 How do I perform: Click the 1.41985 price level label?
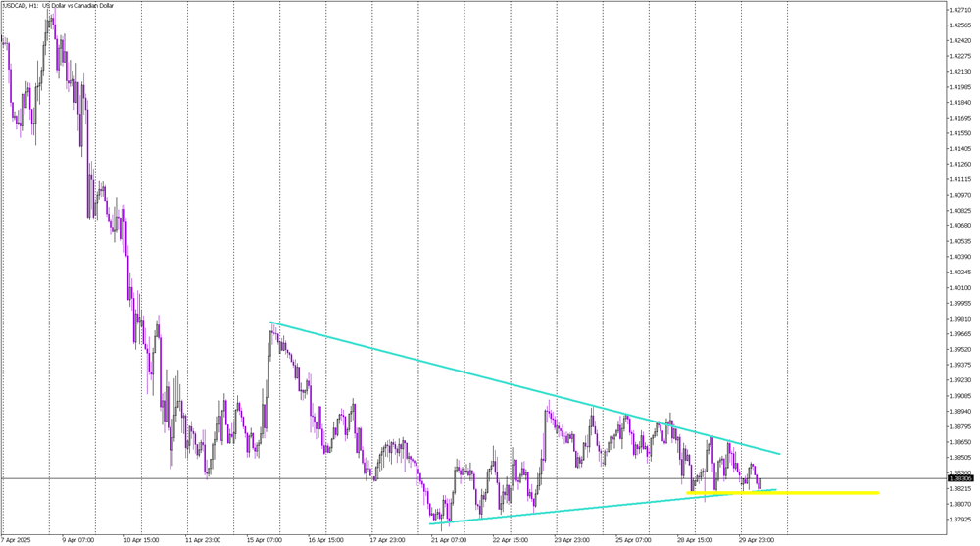[x=960, y=87]
